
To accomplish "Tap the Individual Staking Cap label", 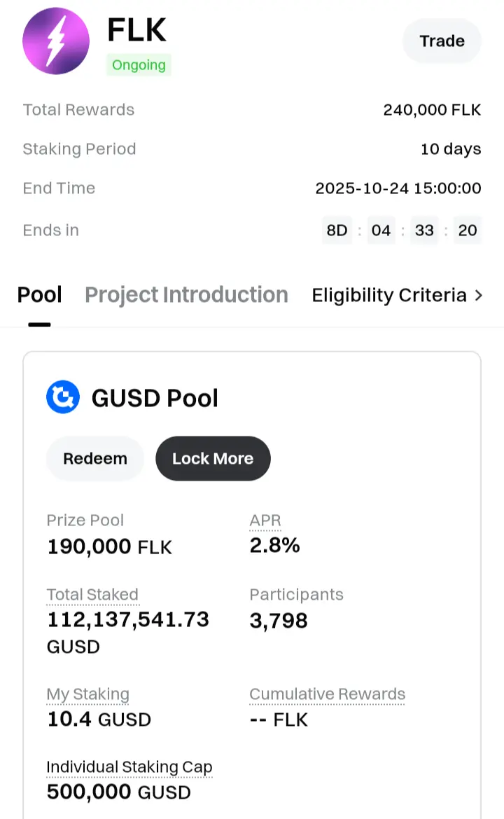I will click(129, 767).
